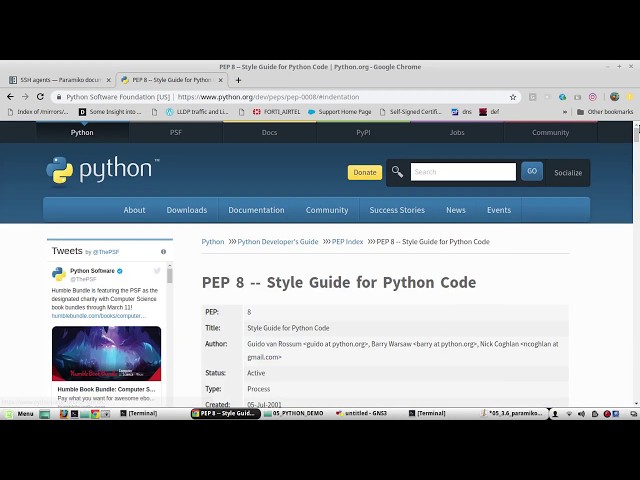Open the PSF top navigation tab
The image size is (640, 480).
pos(176,132)
